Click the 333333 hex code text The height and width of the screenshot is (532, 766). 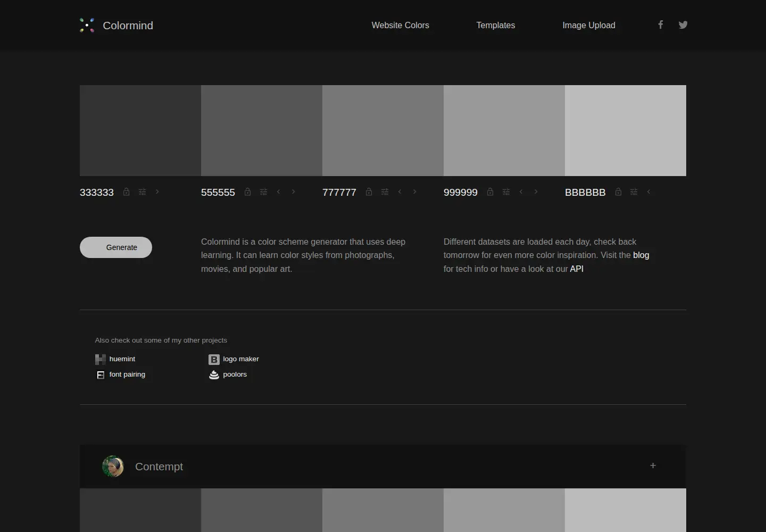tap(97, 193)
